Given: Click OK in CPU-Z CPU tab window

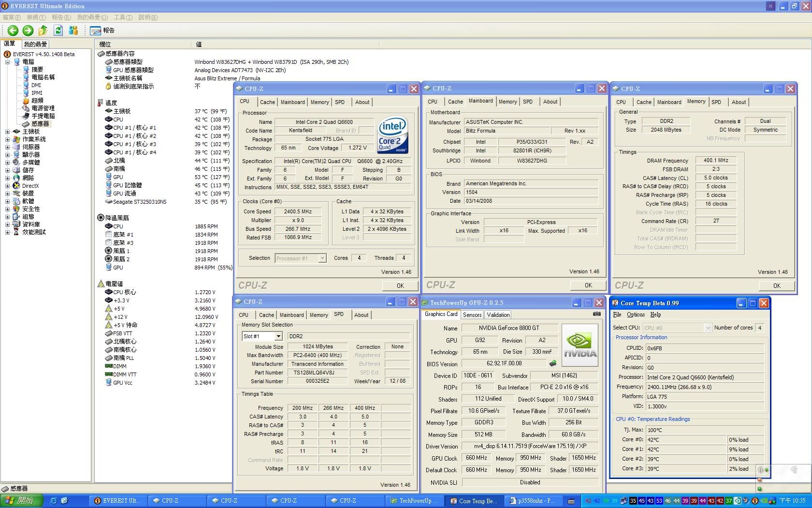Looking at the screenshot, I should (400, 285).
